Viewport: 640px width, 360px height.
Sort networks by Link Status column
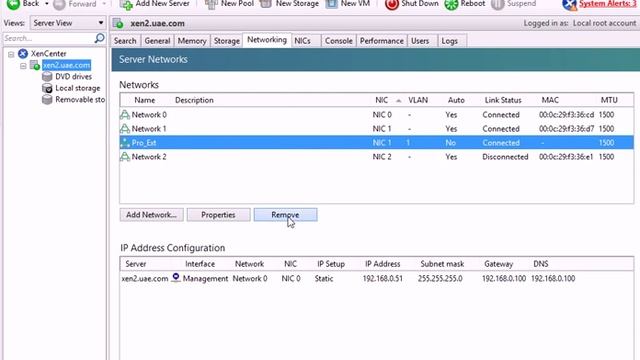(503, 100)
